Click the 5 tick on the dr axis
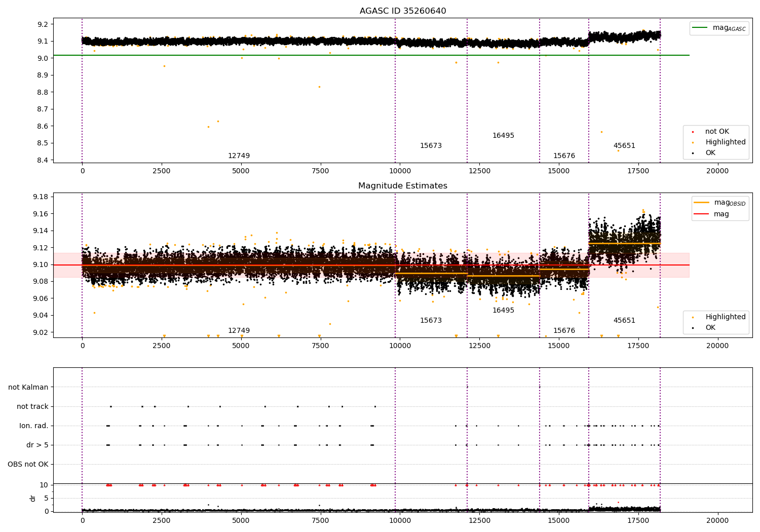 pos(47,498)
